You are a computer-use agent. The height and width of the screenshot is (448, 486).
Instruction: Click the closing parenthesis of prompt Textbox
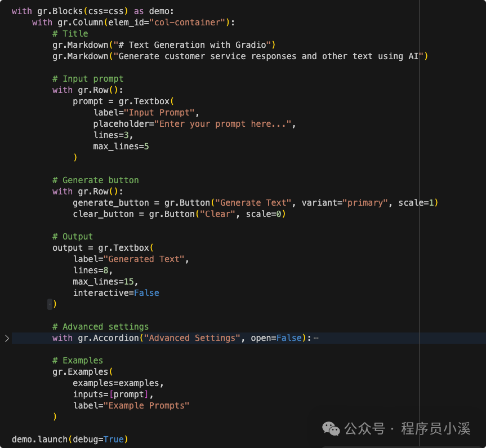75,158
